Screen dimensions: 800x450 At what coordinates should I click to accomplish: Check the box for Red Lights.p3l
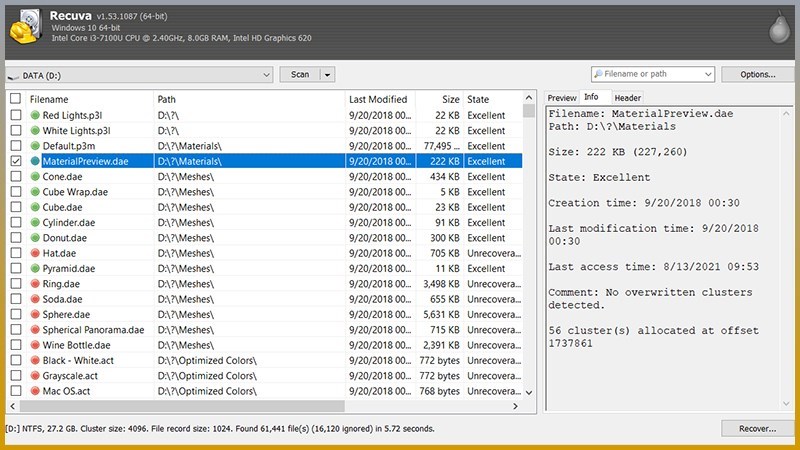click(x=16, y=115)
